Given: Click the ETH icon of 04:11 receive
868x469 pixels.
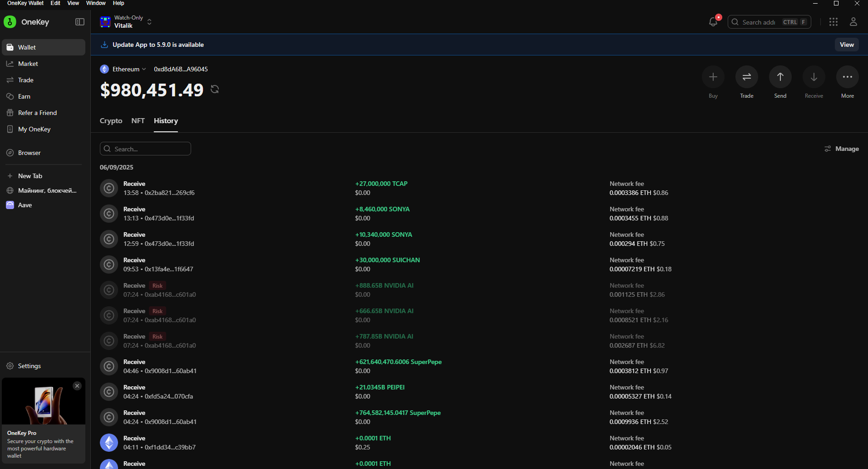Looking at the screenshot, I should [x=109, y=443].
